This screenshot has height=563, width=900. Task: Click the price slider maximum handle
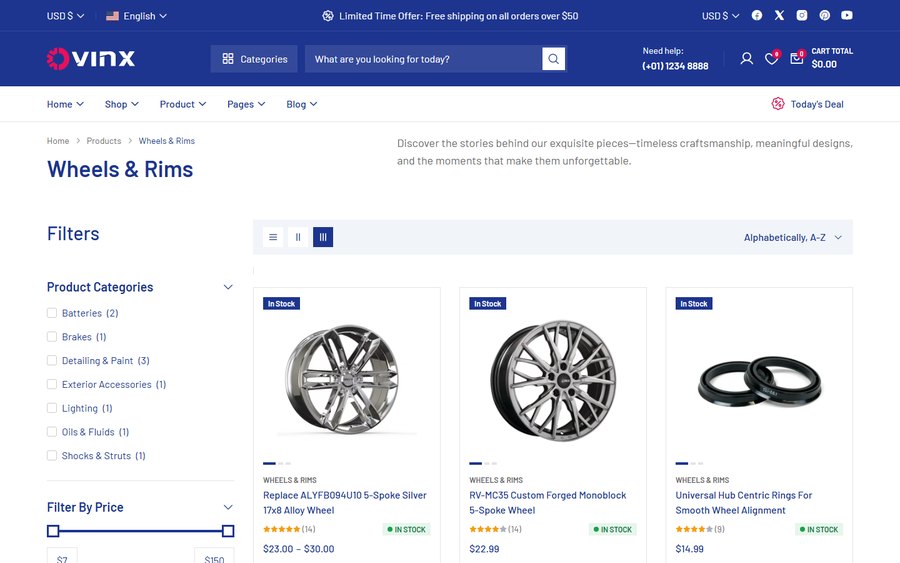tap(228, 531)
